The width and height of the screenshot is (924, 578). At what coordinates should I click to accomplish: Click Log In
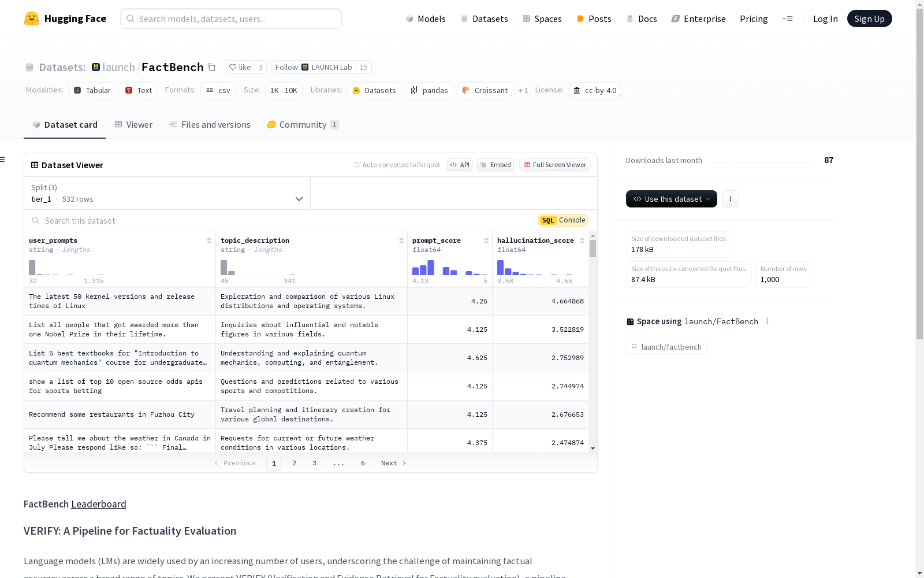(825, 18)
